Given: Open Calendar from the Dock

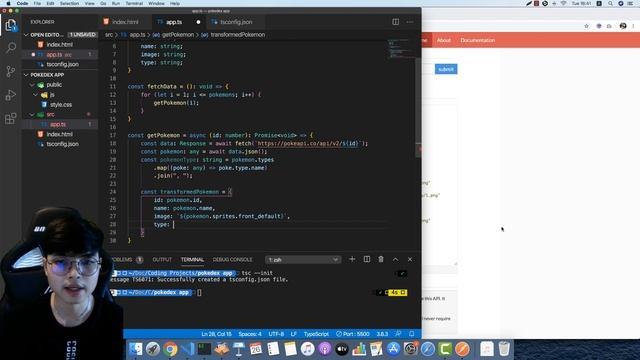Looking at the screenshot, I should (x=256, y=349).
